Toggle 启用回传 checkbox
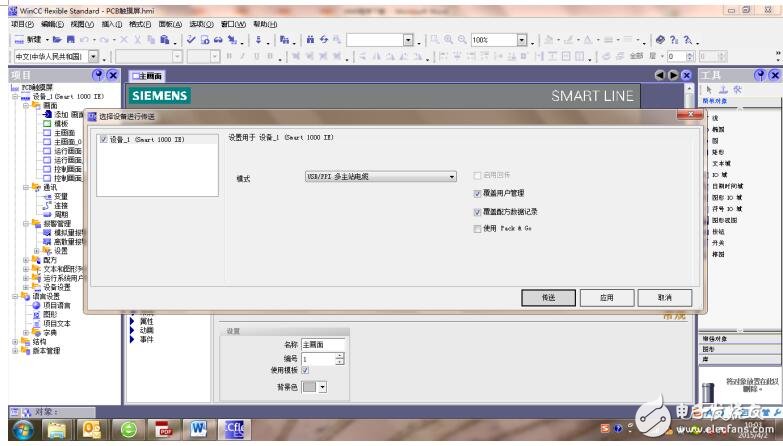783x446 pixels. tap(477, 175)
